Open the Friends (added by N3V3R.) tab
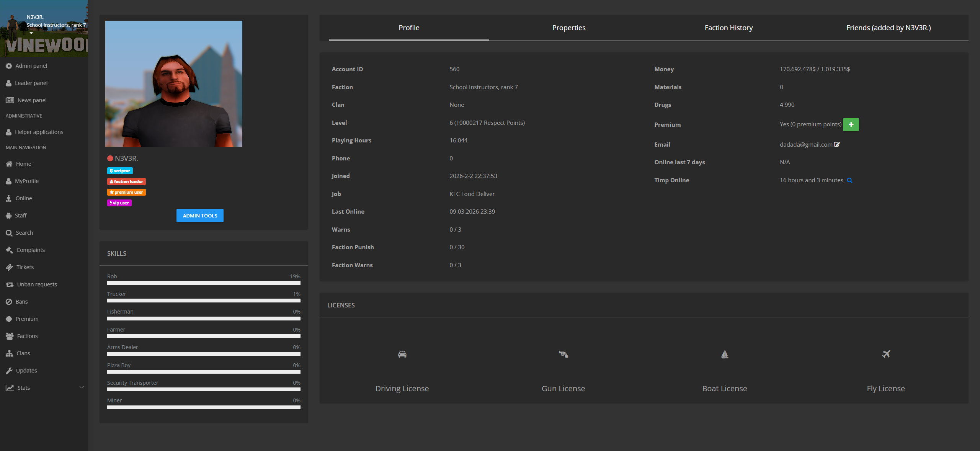Image resolution: width=980 pixels, height=451 pixels. tap(888, 28)
